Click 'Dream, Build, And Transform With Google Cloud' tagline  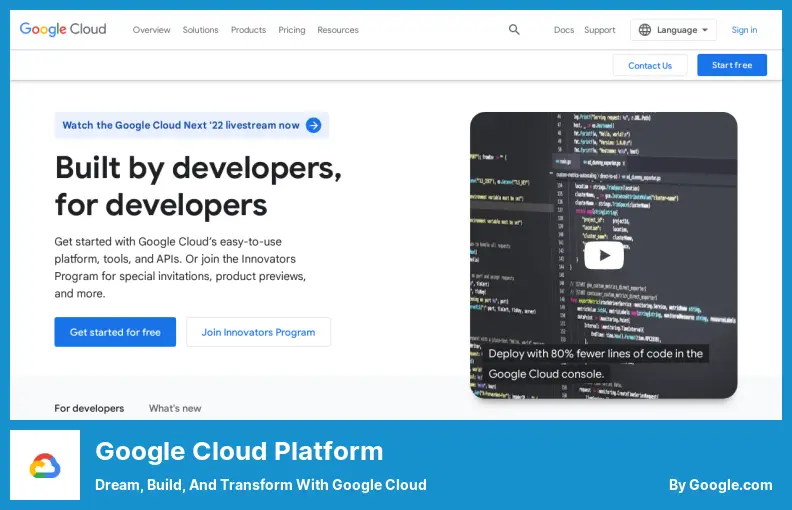(261, 485)
